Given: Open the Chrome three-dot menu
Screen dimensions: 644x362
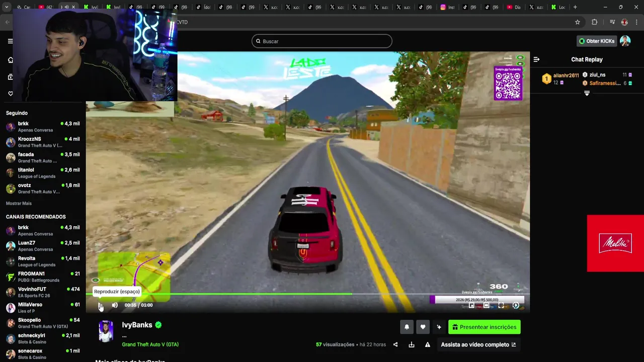Looking at the screenshot, I should pyautogui.click(x=637, y=22).
